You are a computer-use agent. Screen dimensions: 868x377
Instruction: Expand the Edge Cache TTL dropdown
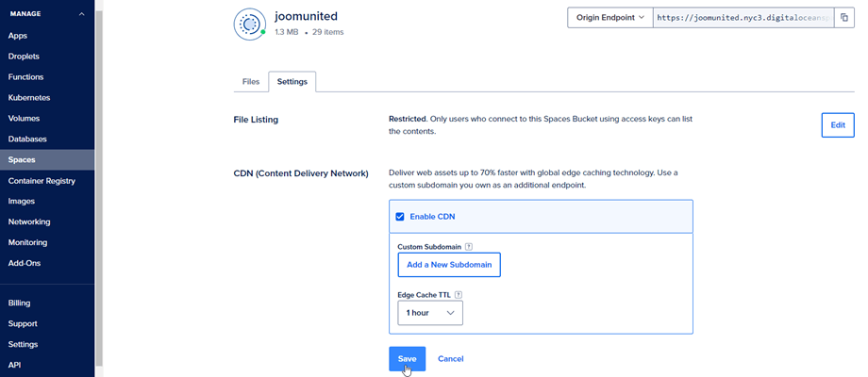point(430,312)
